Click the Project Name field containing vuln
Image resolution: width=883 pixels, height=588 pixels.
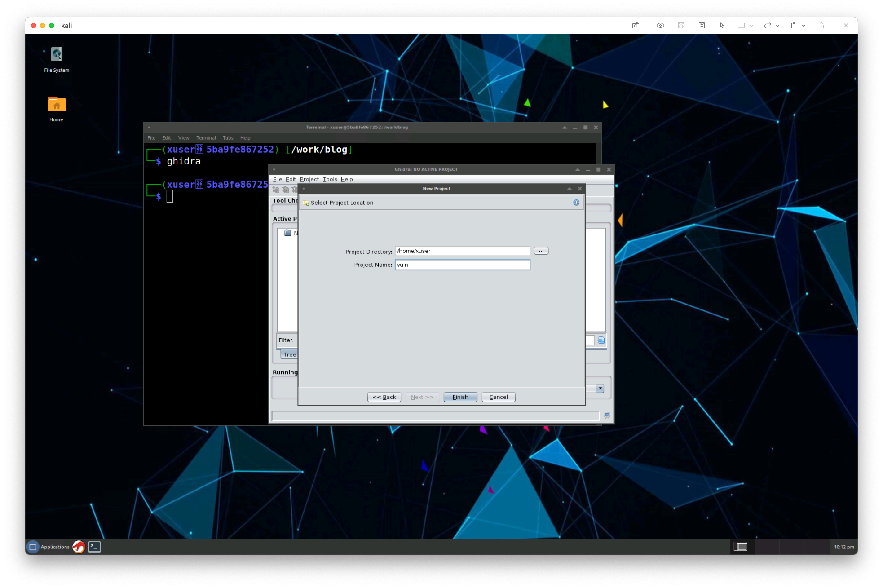(x=462, y=265)
